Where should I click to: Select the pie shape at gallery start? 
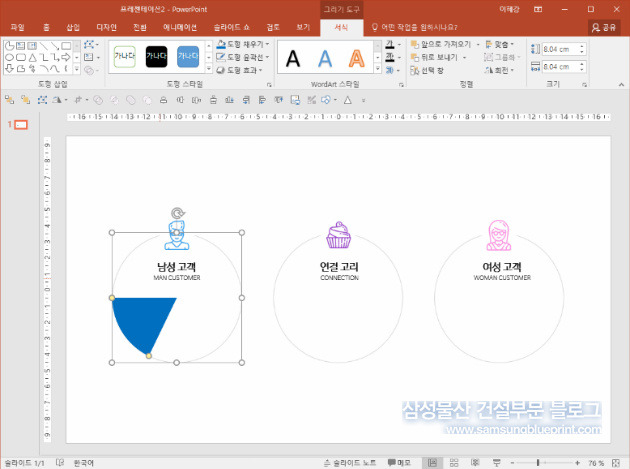pyautogui.click(x=9, y=46)
